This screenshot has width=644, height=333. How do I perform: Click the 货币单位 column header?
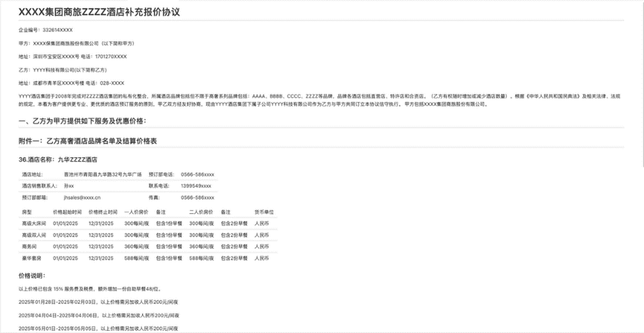tap(264, 212)
